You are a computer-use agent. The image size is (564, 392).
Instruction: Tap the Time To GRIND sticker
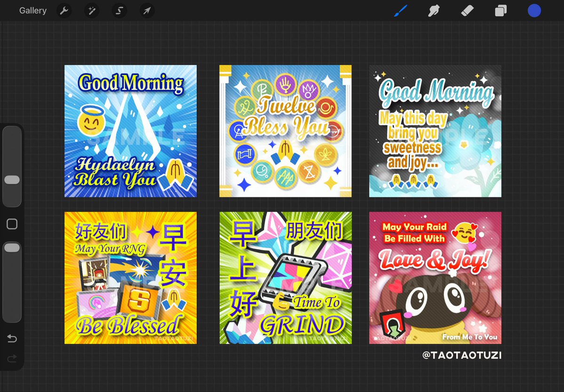(x=286, y=278)
